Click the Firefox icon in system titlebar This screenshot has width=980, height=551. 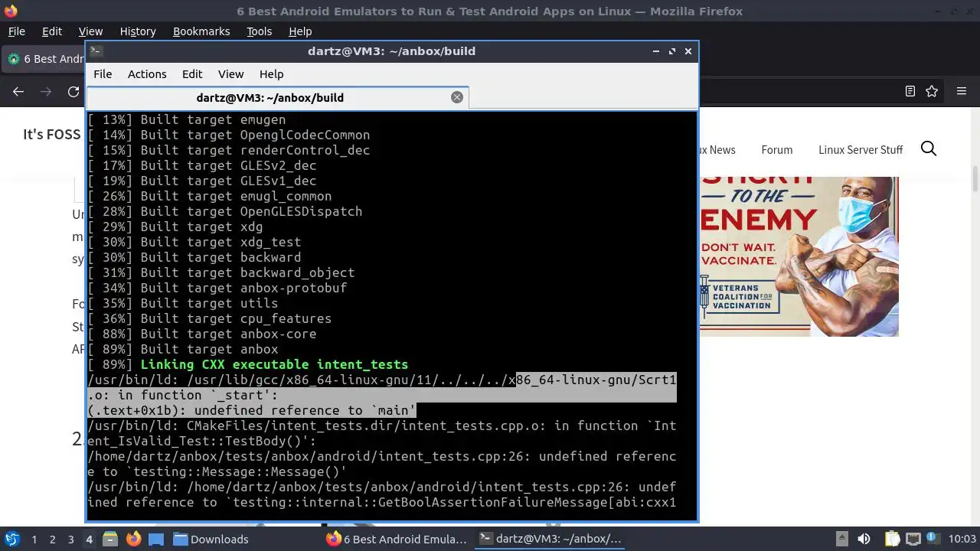[10, 11]
